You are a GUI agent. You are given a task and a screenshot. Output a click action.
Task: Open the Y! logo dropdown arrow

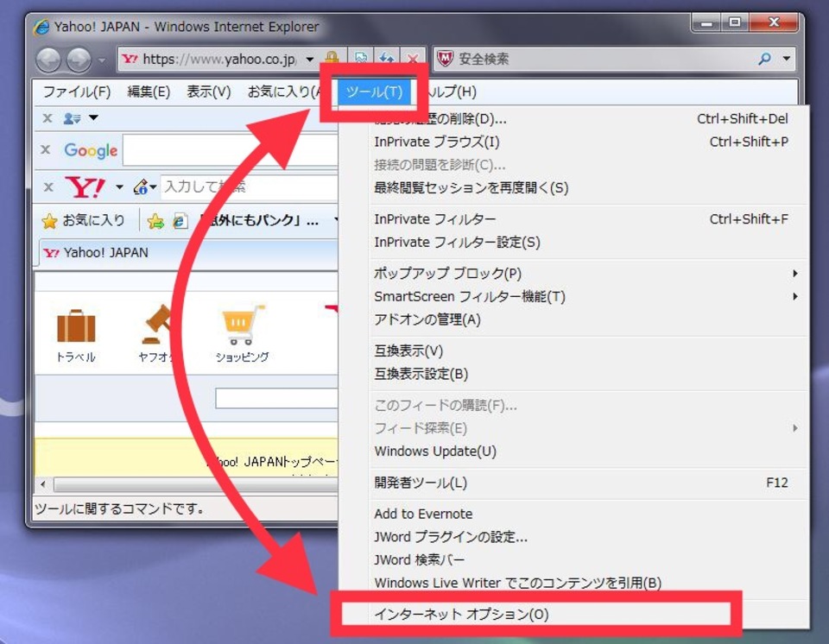click(x=119, y=186)
